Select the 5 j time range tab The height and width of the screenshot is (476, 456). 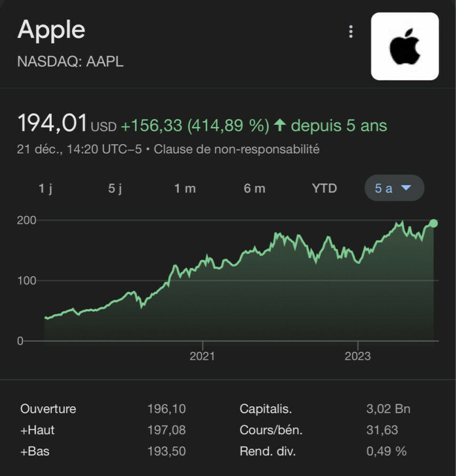(115, 189)
